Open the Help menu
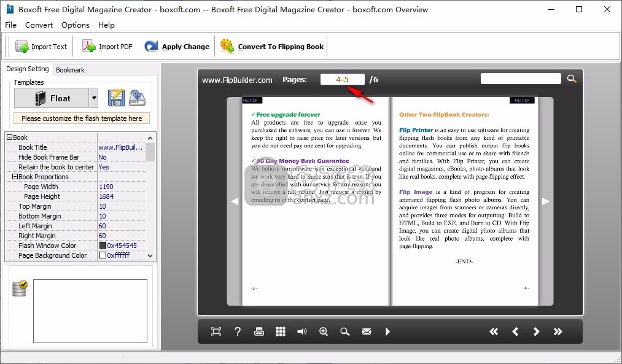 pyautogui.click(x=106, y=25)
